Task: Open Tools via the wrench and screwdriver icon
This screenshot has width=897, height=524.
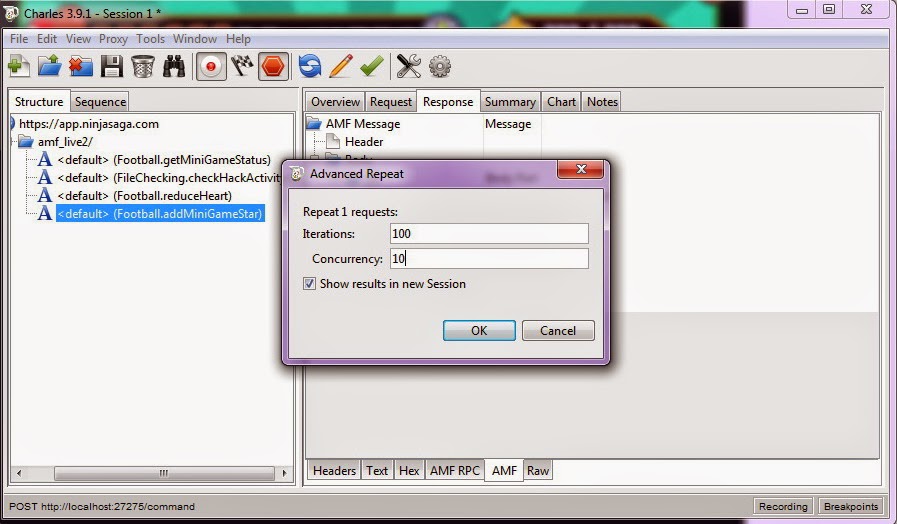Action: tap(408, 66)
